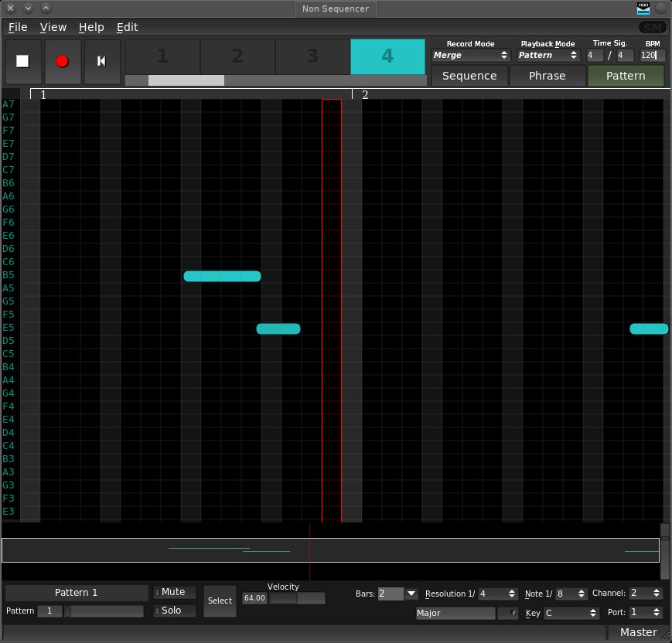Click the Non Sequencer titlebar app icon
This screenshot has width=672, height=643.
pyautogui.click(x=643, y=9)
